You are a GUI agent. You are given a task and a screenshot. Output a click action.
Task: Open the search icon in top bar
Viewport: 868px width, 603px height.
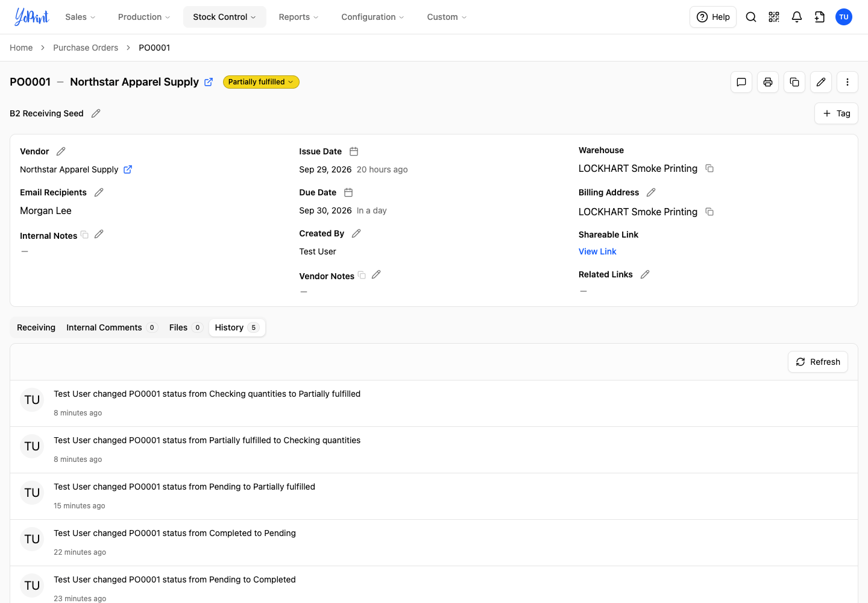click(751, 17)
